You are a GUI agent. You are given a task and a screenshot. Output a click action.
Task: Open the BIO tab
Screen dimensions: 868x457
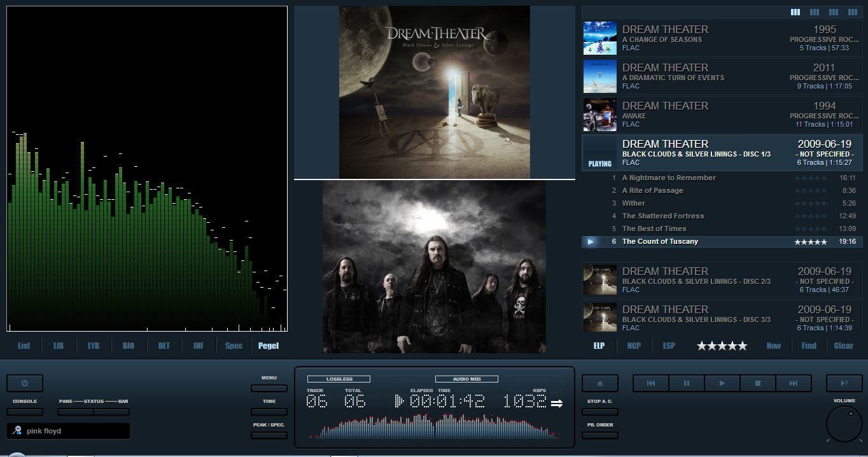pos(129,346)
